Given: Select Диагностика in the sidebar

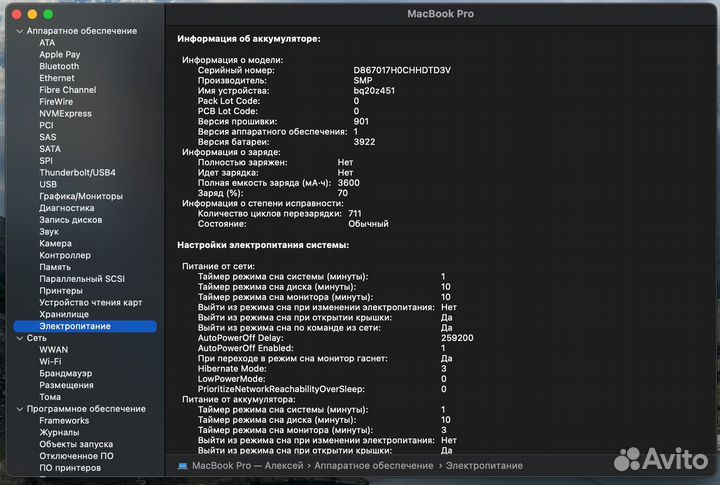Looking at the screenshot, I should click(x=67, y=208).
